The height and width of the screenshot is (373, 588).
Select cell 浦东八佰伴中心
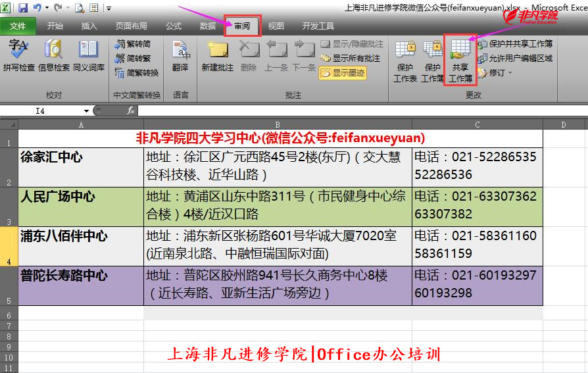tap(81, 246)
